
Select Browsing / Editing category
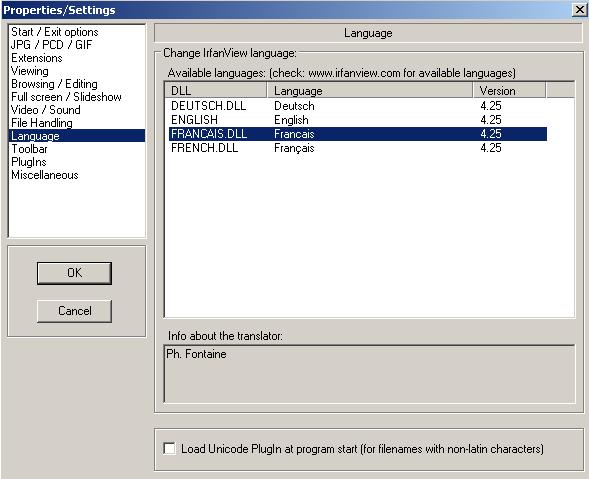(54, 84)
